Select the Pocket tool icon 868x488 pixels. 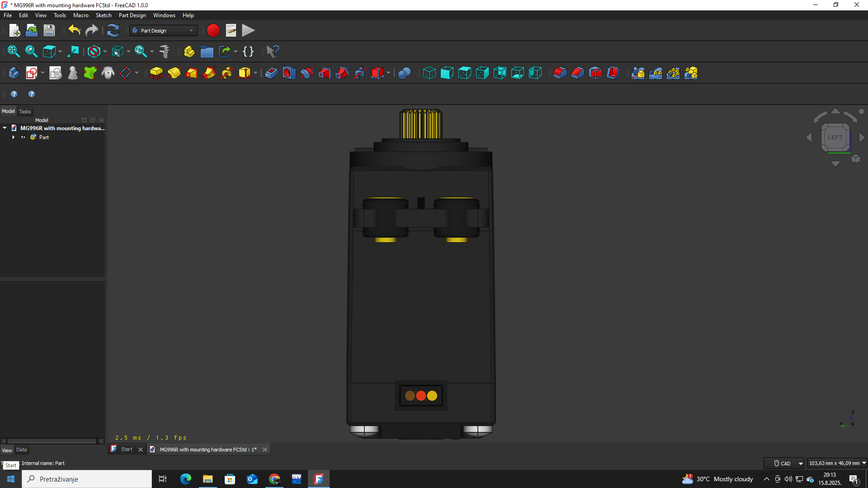[271, 73]
